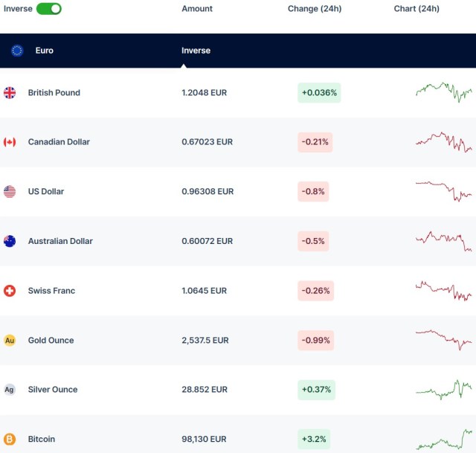
Task: Open the Gold Ounce 24h chart thumbnail
Action: [x=443, y=338]
